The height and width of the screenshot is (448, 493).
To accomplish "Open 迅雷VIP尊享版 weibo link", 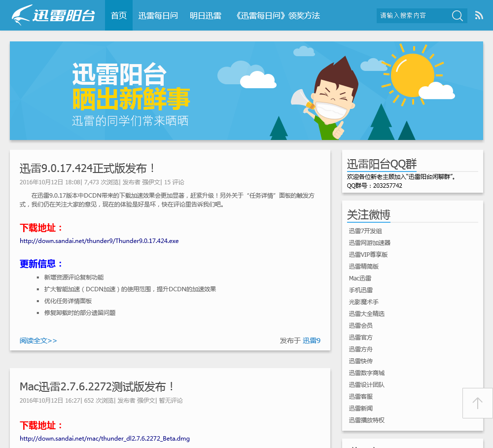I will pos(368,255).
